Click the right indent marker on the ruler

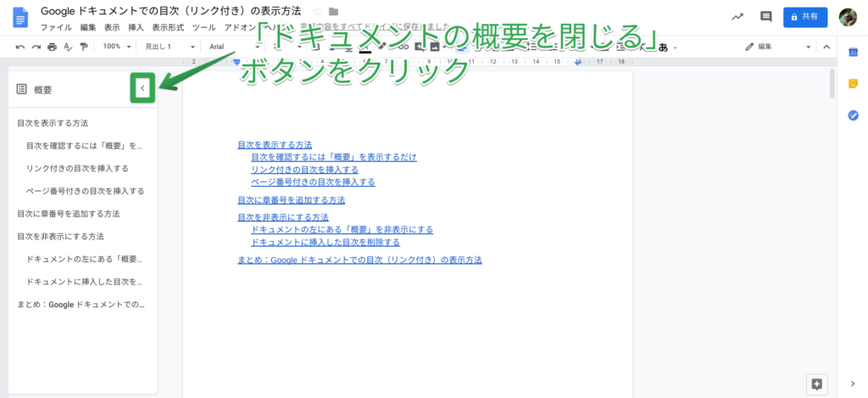[578, 63]
